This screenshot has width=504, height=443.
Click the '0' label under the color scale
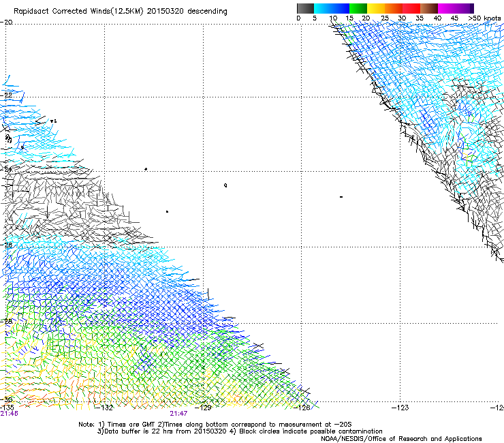click(x=298, y=18)
